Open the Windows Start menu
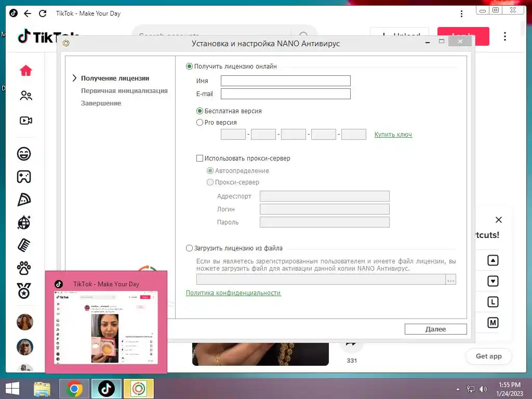The image size is (532, 399). 12,389
